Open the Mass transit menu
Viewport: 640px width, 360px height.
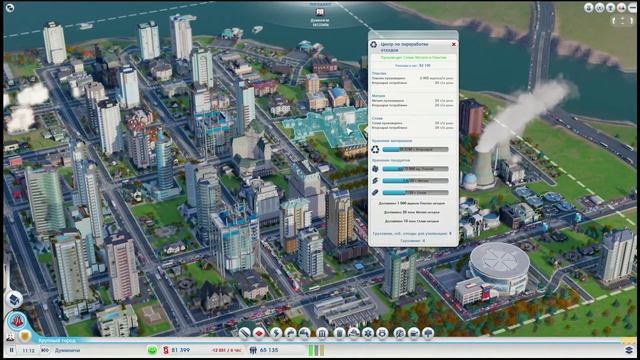tap(414, 333)
